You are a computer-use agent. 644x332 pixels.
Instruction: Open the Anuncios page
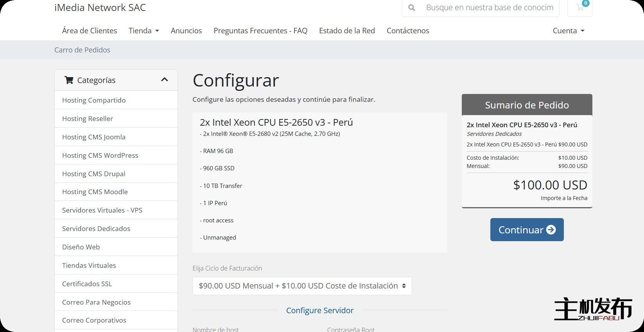(x=186, y=31)
